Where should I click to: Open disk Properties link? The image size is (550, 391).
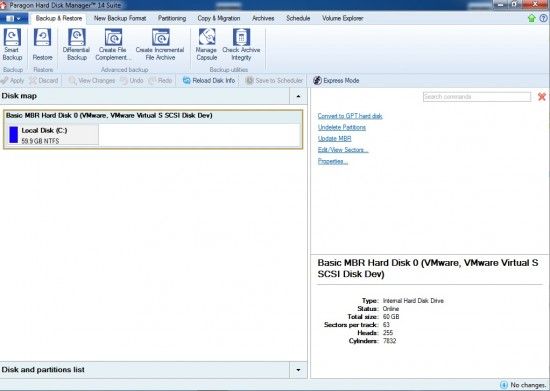(x=333, y=161)
